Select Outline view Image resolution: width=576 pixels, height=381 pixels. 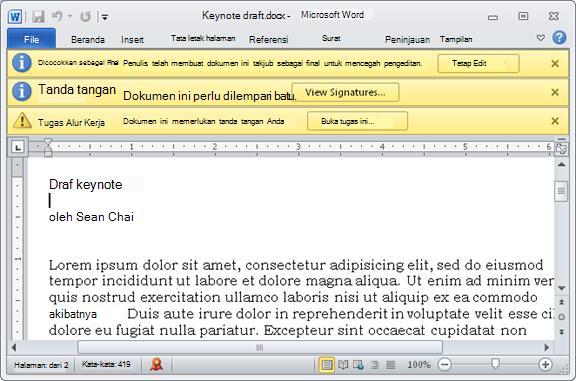coord(374,365)
